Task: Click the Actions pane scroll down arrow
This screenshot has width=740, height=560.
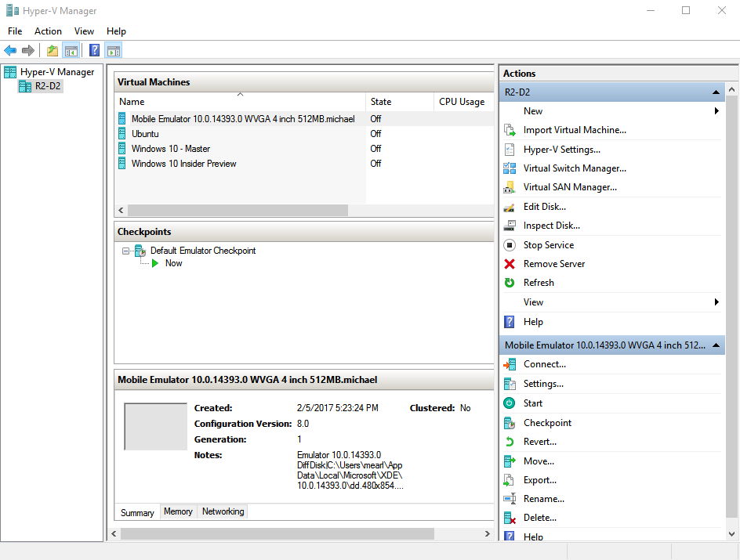Action: (x=731, y=534)
